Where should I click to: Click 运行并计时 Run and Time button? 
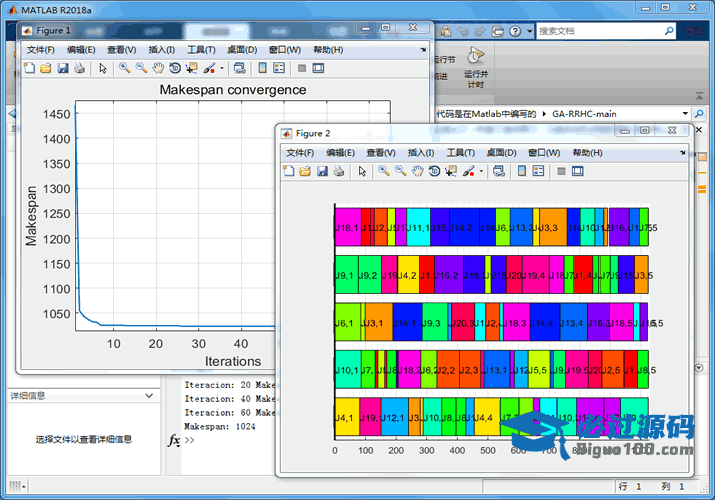tap(476, 67)
